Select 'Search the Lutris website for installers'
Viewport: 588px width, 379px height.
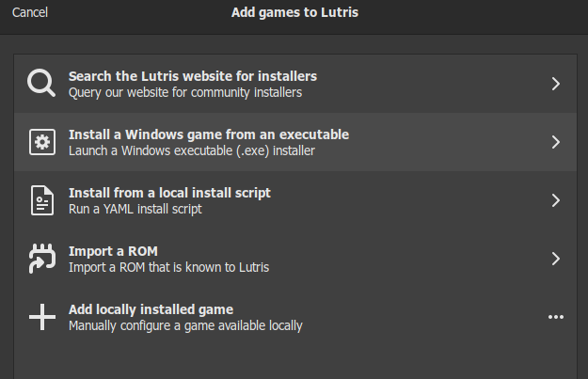coord(193,76)
